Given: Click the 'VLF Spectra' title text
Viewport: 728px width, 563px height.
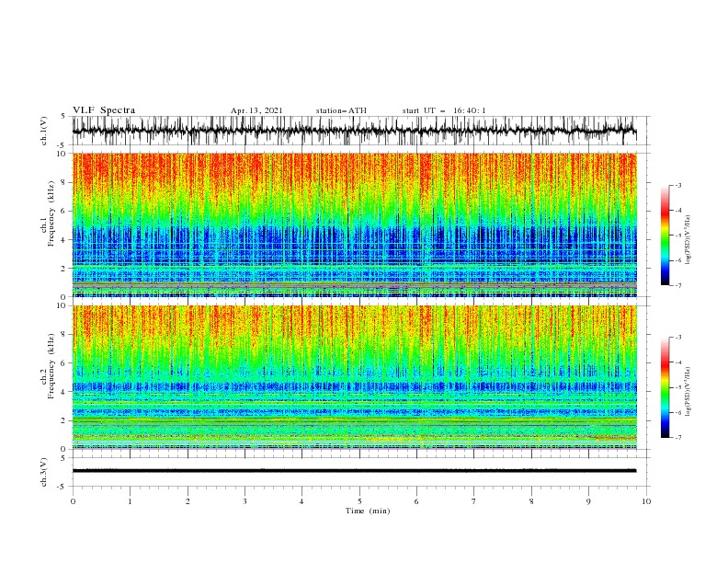Looking at the screenshot, I should click(104, 110).
